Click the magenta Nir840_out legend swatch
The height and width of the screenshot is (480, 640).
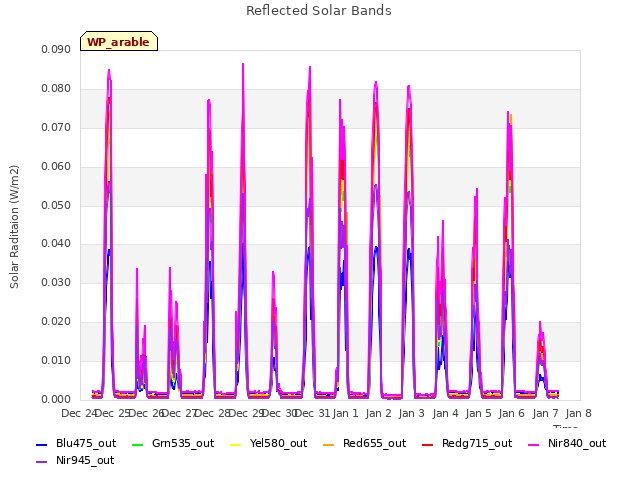coord(533,444)
